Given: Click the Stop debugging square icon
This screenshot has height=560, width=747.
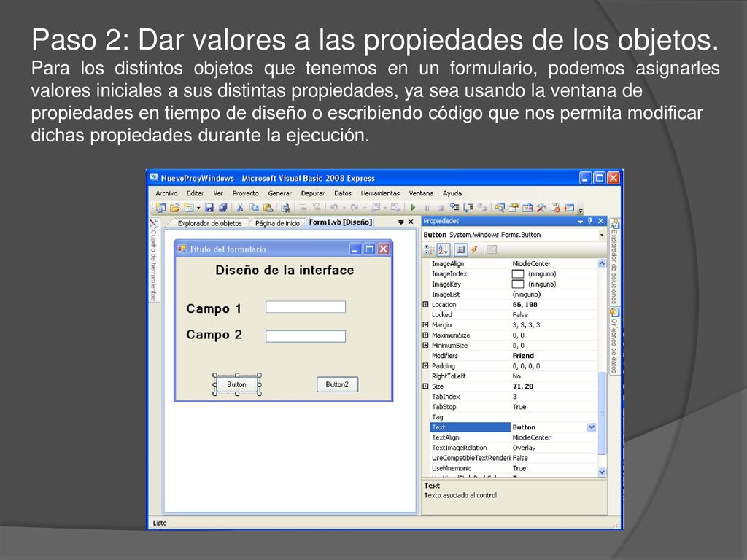Looking at the screenshot, I should (440, 208).
